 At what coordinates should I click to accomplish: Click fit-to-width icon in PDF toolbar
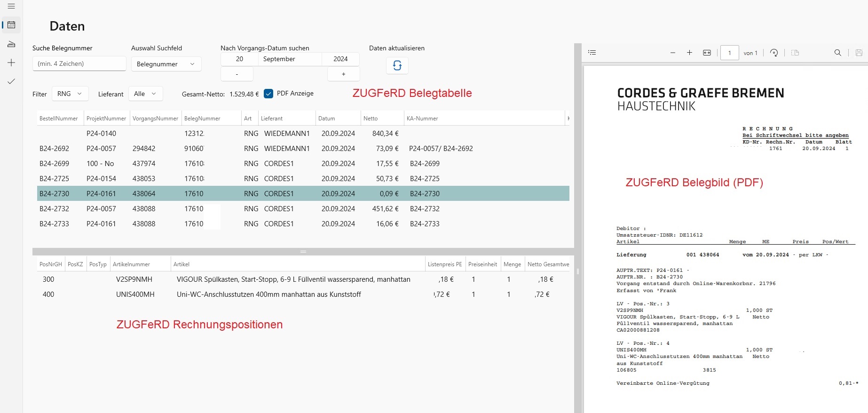click(707, 53)
